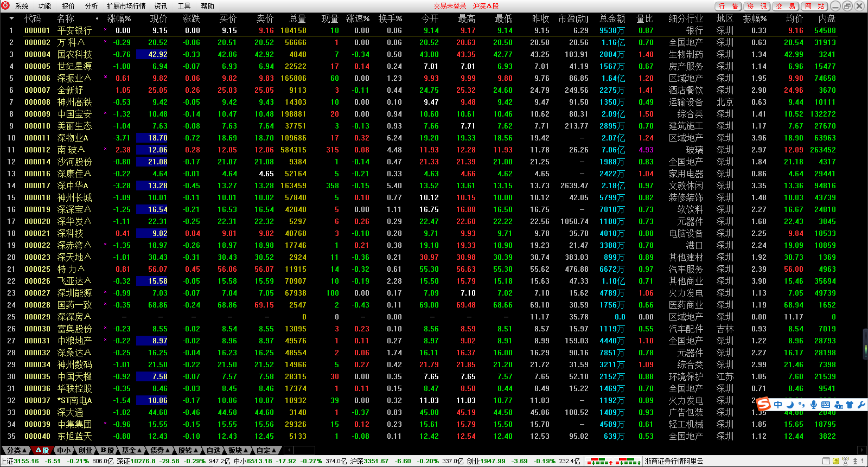Click the 交易 button

[x=786, y=6]
